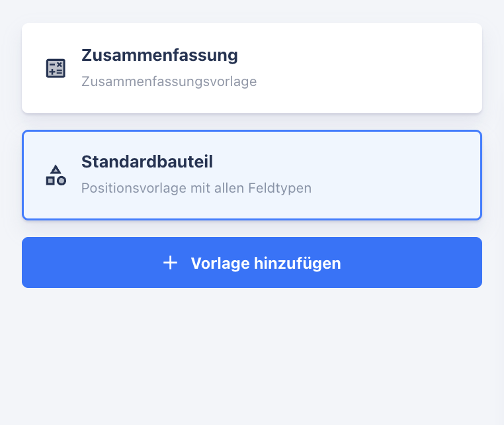This screenshot has height=425, width=504.
Task: Open the template with triangle-square-circle symbol
Action: point(56,175)
